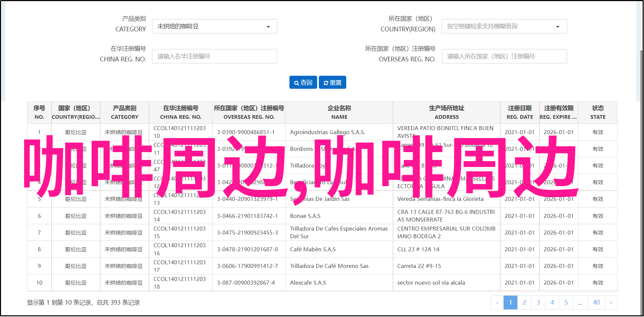Select overseas number 3-0440-20901323979-1

click(x=247, y=199)
